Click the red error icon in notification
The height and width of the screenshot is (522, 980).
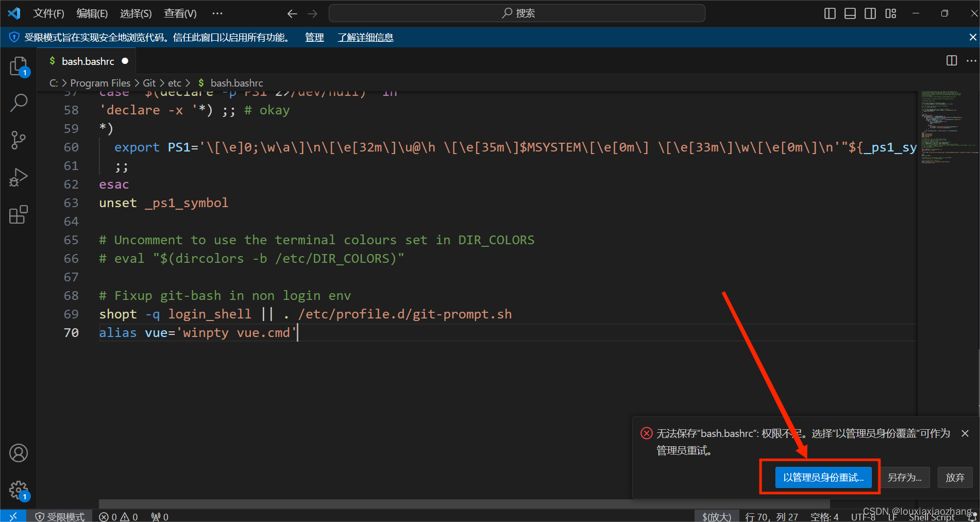(x=647, y=433)
